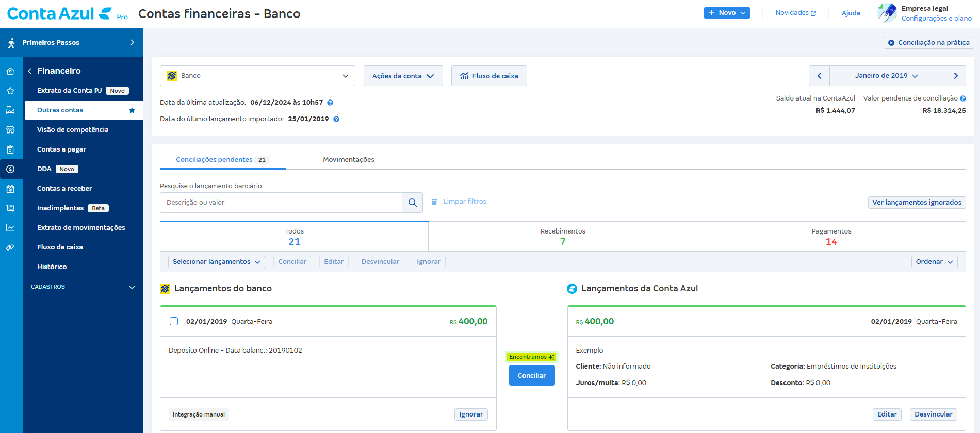Click the Descrição ou valor search field
980x433 pixels.
pos(281,203)
